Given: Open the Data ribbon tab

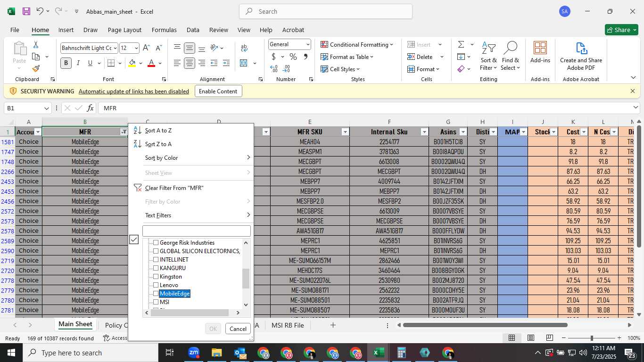Looking at the screenshot, I should pos(193,30).
